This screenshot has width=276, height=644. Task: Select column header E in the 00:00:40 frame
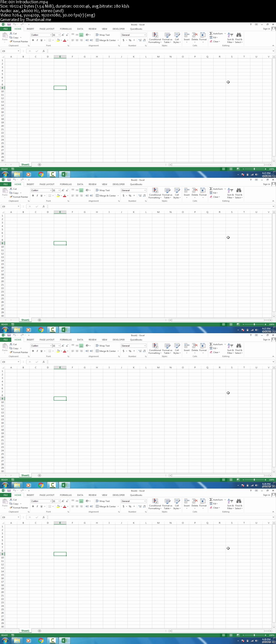(x=60, y=523)
